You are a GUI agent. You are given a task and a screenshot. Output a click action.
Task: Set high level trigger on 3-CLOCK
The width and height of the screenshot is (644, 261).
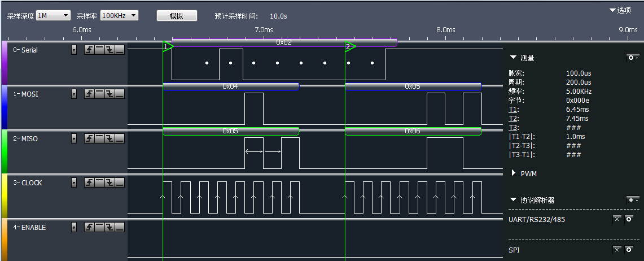[x=99, y=182]
